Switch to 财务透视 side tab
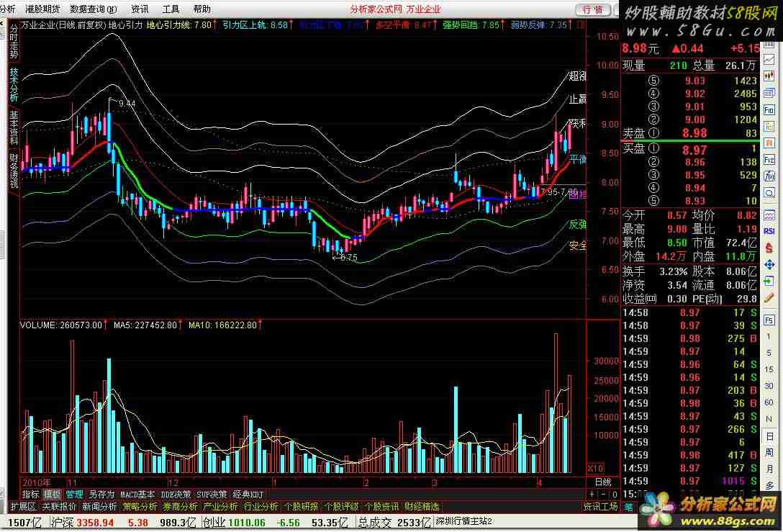The image size is (783, 532). pyautogui.click(x=14, y=171)
